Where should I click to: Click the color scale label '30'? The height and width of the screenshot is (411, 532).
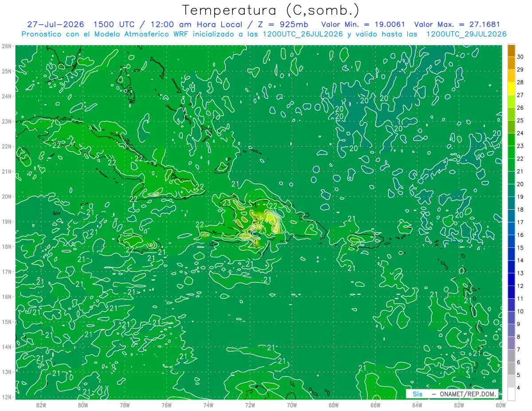click(520, 56)
